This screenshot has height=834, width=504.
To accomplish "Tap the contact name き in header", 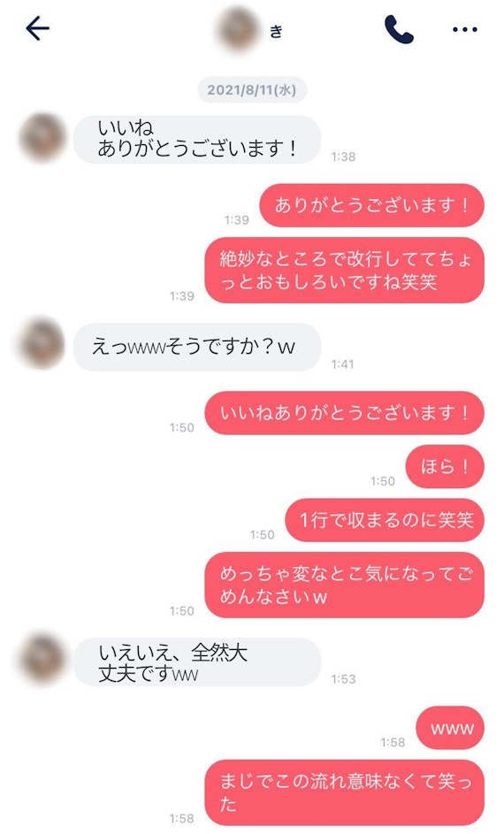I will point(276,31).
